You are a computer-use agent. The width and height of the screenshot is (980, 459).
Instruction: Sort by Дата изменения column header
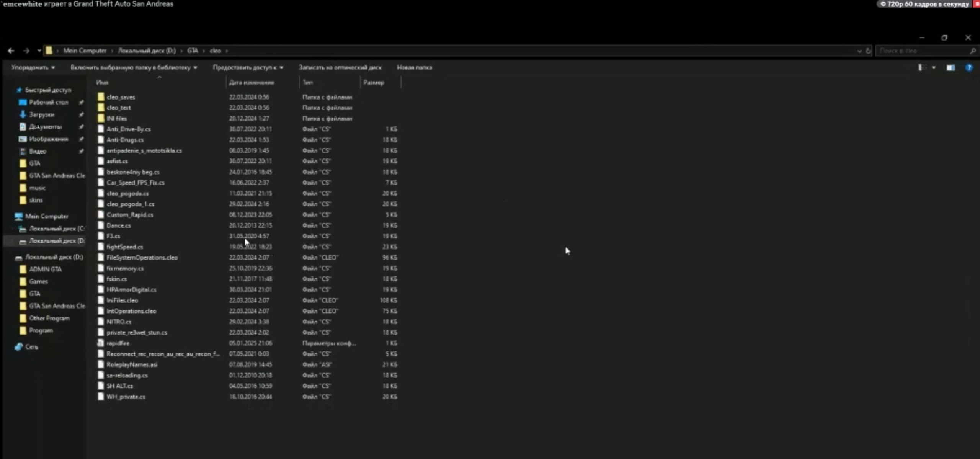(252, 82)
